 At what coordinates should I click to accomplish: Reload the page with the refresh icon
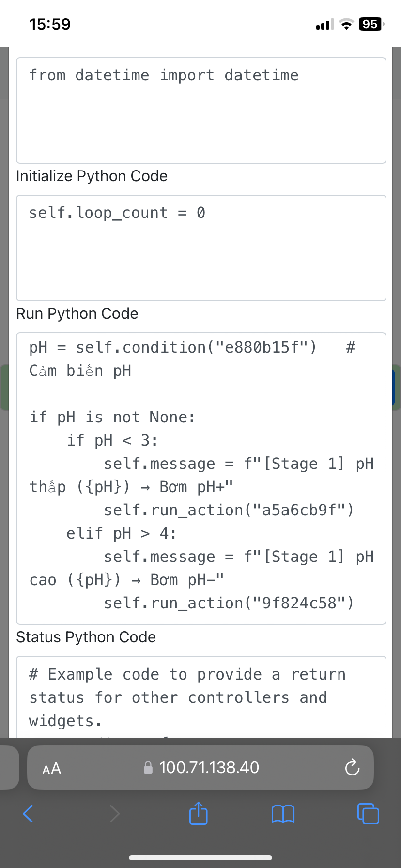click(x=352, y=768)
